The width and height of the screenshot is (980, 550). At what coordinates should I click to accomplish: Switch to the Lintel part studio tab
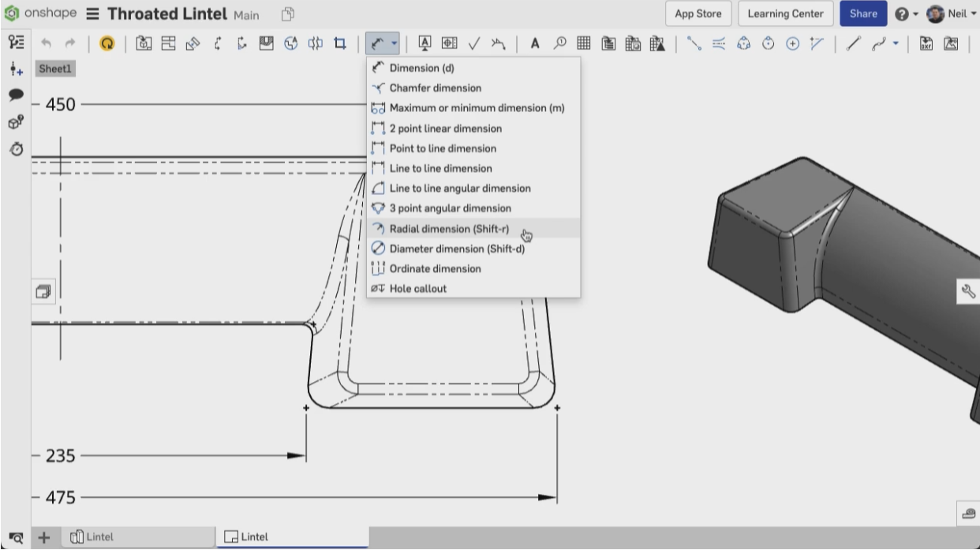[x=138, y=537]
